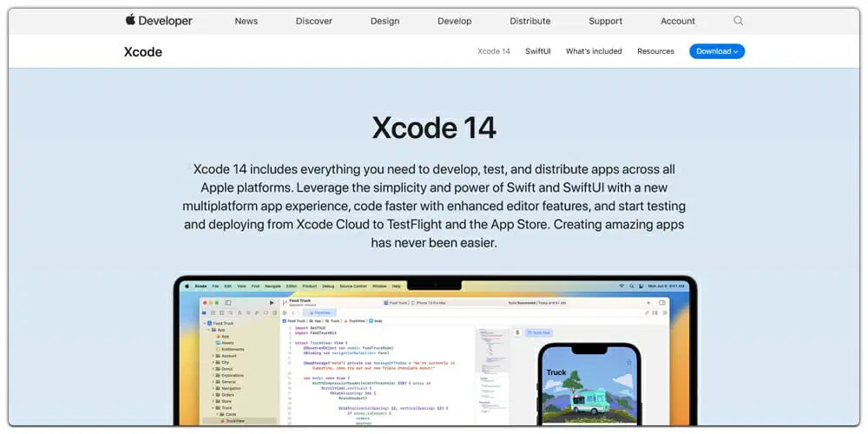Open the Account menu item

pos(678,21)
